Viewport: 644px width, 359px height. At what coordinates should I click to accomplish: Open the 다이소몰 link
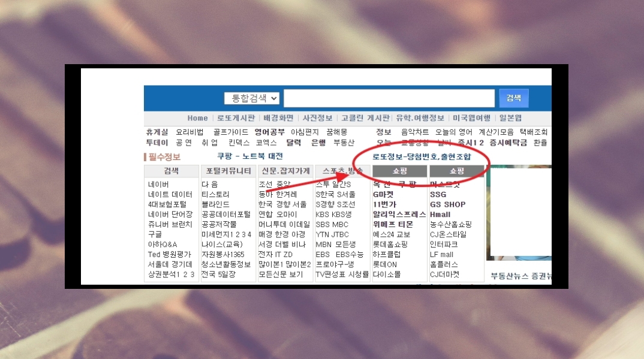(x=387, y=274)
